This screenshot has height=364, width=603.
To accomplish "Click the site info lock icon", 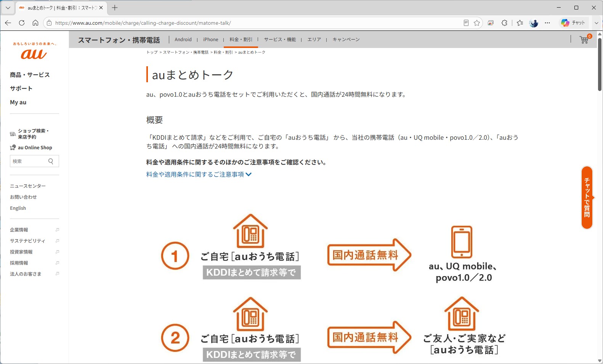I will (49, 23).
